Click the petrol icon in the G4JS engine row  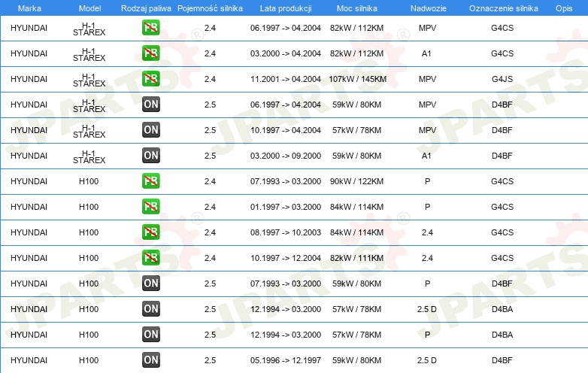click(150, 79)
